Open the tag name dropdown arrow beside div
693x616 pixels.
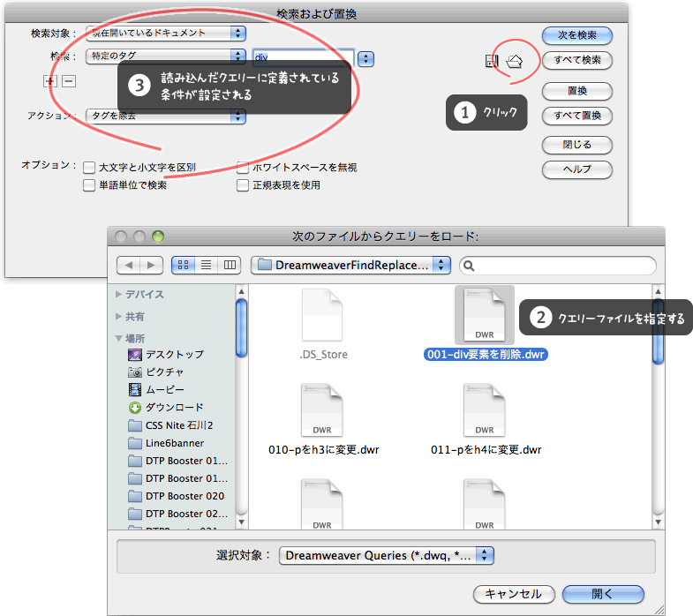[x=366, y=59]
